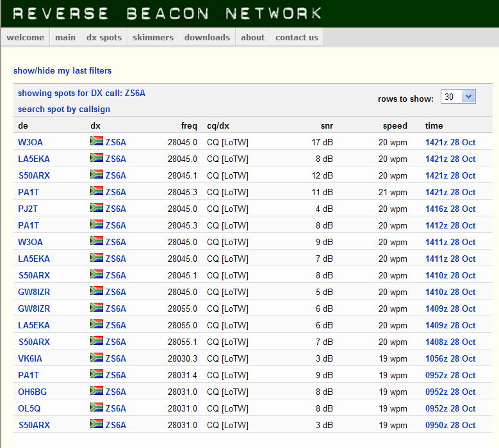This screenshot has width=499, height=448.
Task: Open spotter OL5Q link
Action: point(29,408)
